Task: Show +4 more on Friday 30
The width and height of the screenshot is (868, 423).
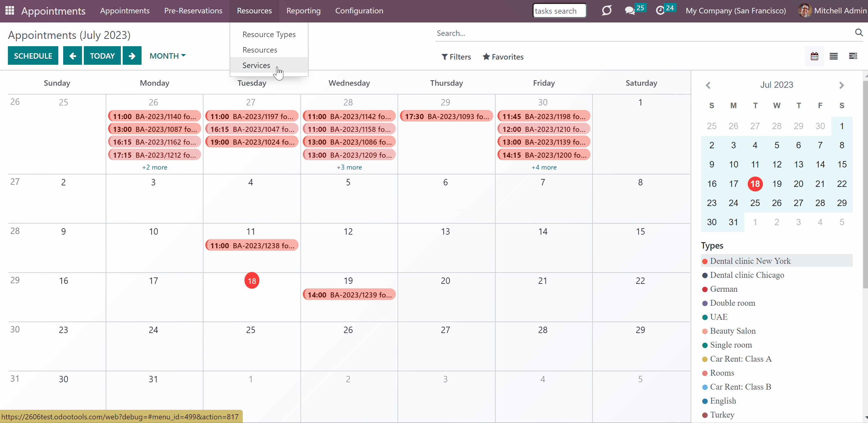Action: [x=544, y=167]
